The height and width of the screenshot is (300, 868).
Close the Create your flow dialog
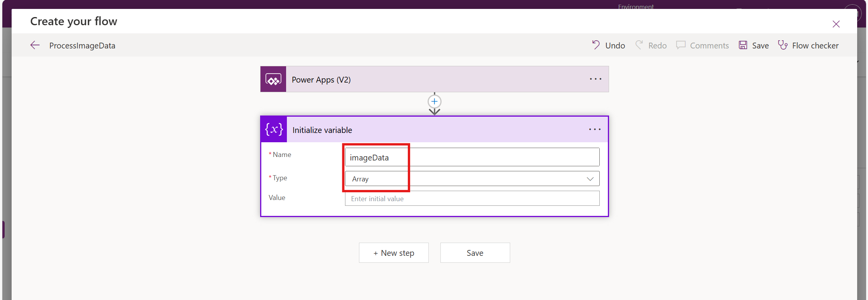(836, 24)
